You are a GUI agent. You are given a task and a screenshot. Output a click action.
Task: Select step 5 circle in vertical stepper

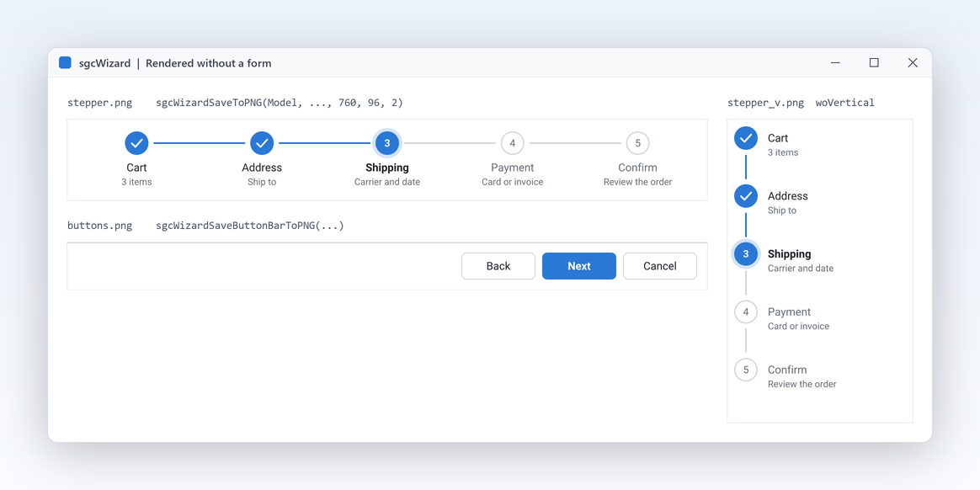coord(746,370)
